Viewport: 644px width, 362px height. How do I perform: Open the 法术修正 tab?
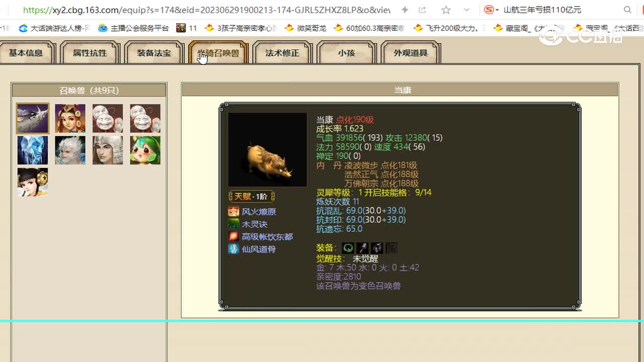point(282,53)
